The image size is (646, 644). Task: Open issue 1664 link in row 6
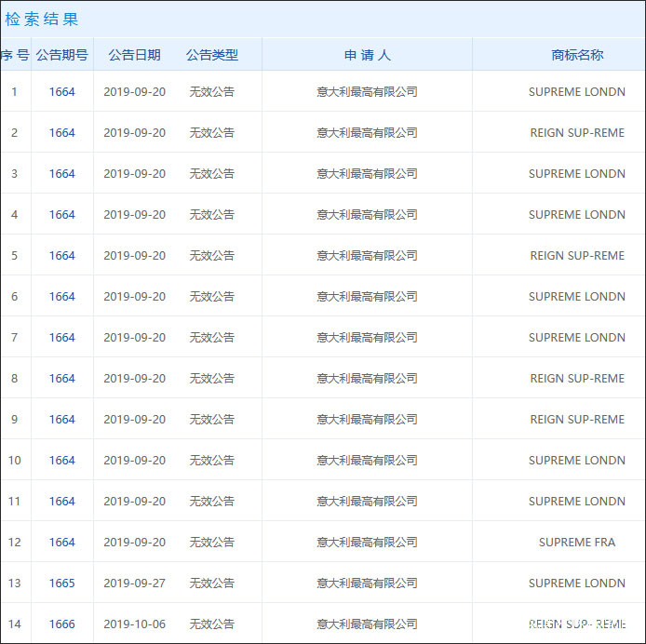coord(61,296)
